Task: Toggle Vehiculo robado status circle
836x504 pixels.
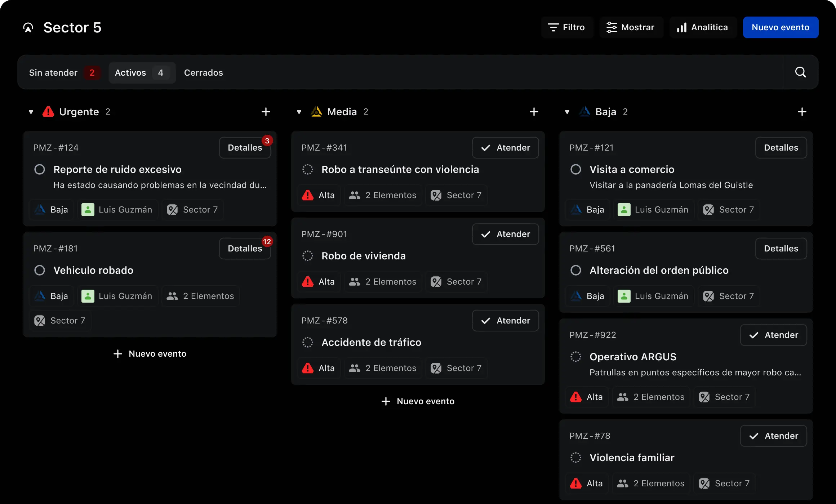Action: pos(40,270)
